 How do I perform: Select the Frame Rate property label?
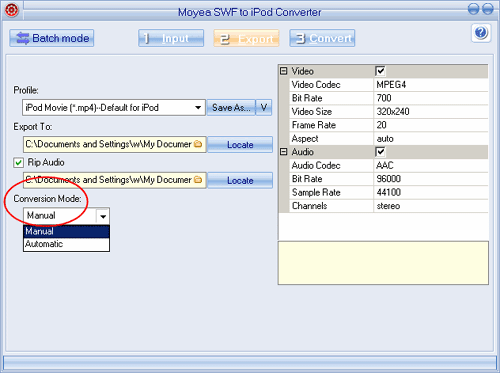coord(314,125)
